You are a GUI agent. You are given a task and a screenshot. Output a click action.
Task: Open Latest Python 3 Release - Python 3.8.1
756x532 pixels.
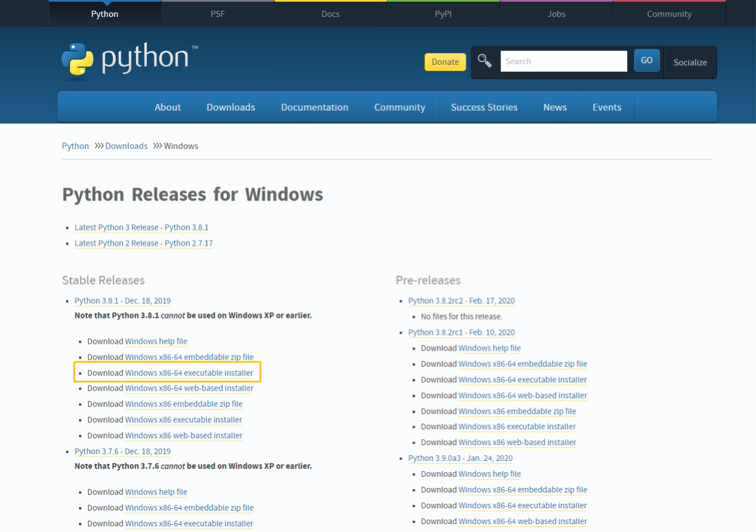[142, 227]
